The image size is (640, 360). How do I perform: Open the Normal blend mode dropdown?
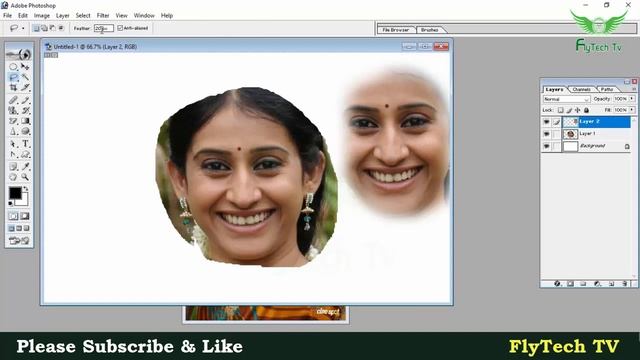click(567, 99)
